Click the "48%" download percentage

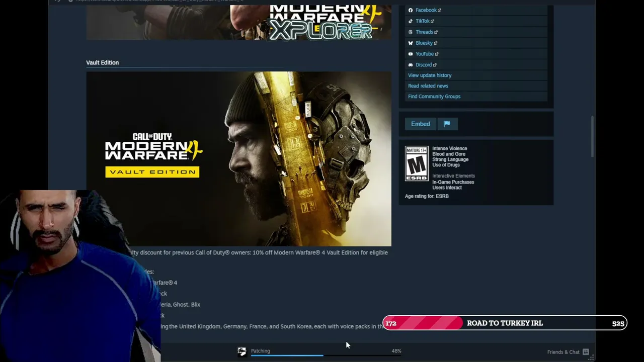[x=396, y=351]
